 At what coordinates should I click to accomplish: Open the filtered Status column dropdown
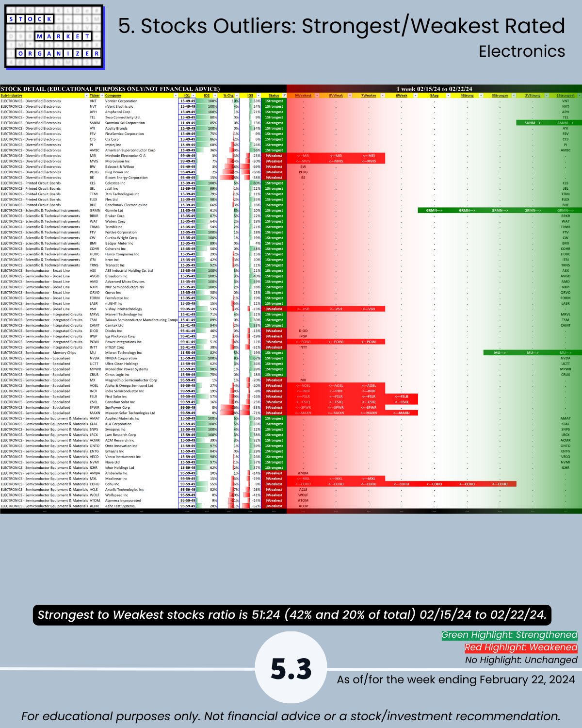[284, 96]
